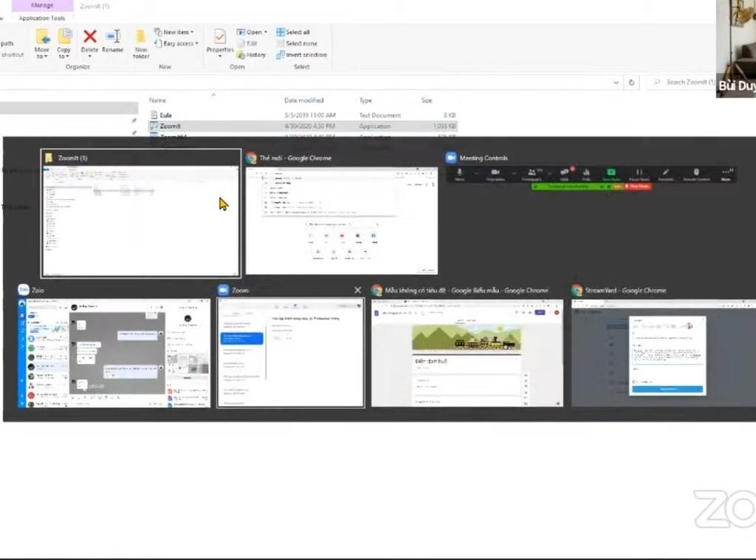Sort files by Type column

[365, 100]
